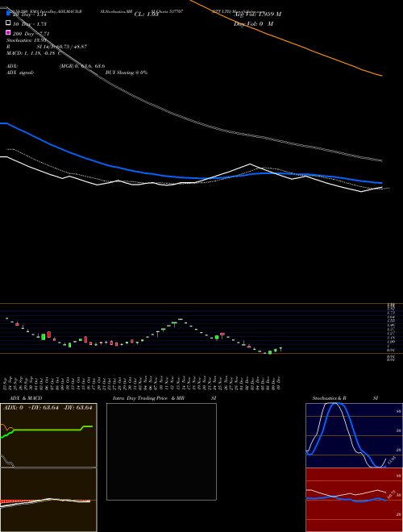This screenshot has height=532, width=403.
Task: Click the 'CL: 1.03' closing price text
Action: 146,15
